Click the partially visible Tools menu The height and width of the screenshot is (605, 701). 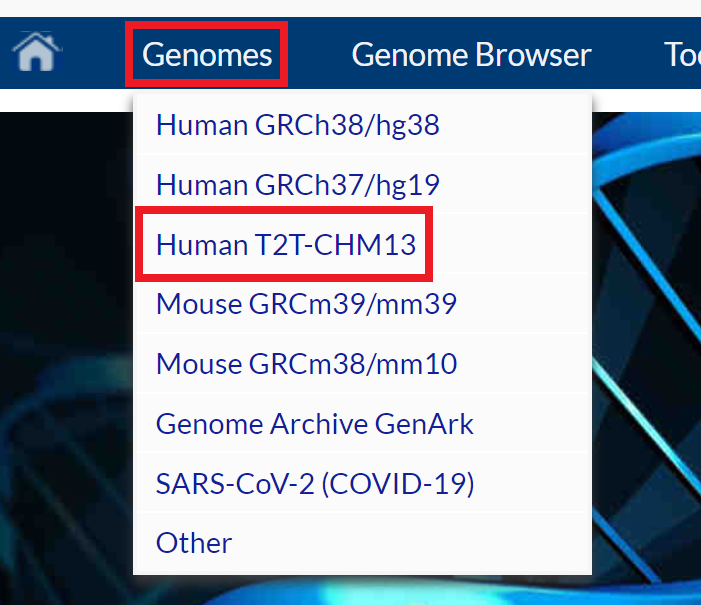(681, 54)
